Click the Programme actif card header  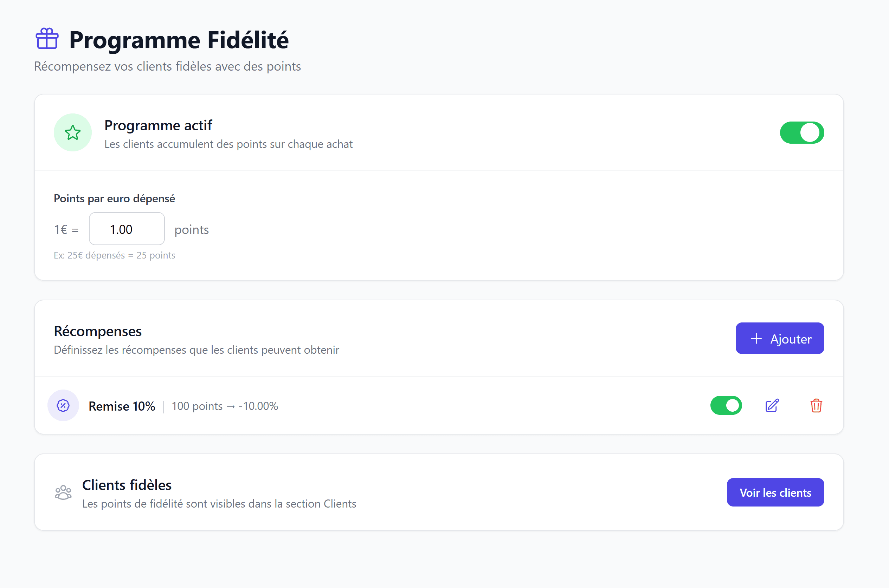(158, 125)
